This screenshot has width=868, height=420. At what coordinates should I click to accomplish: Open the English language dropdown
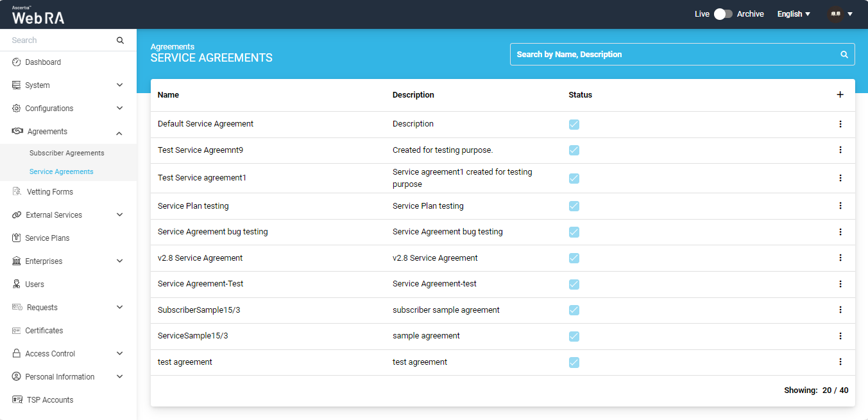(x=794, y=14)
